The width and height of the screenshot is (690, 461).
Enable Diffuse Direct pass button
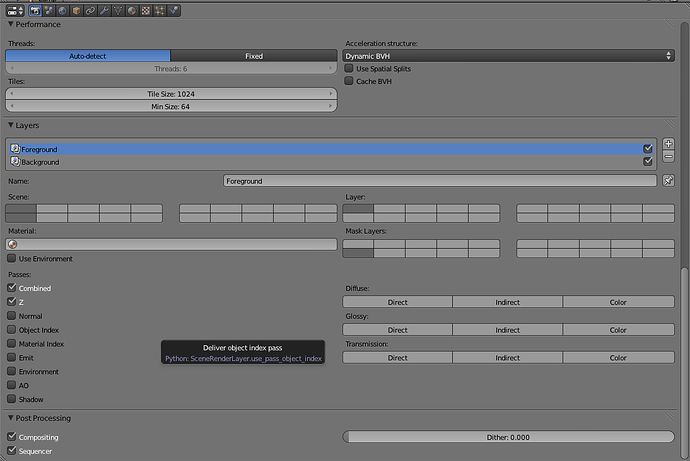click(x=397, y=302)
